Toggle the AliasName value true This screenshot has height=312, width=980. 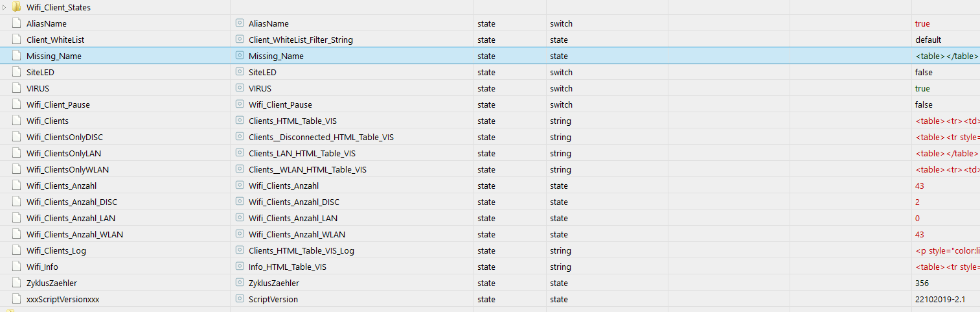[x=922, y=23]
